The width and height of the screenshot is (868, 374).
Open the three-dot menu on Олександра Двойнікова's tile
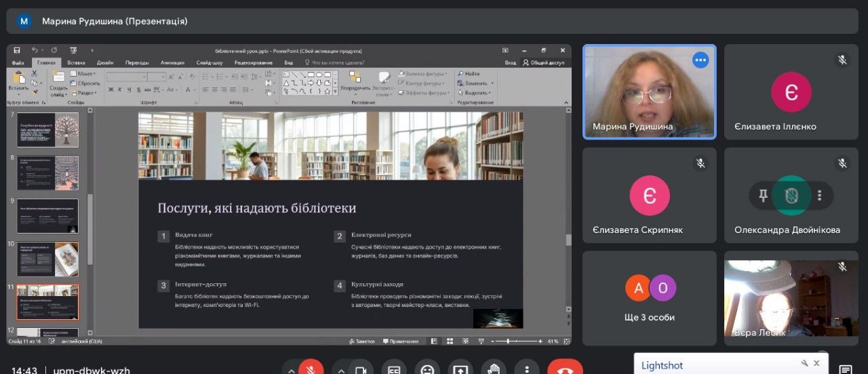[x=819, y=196]
